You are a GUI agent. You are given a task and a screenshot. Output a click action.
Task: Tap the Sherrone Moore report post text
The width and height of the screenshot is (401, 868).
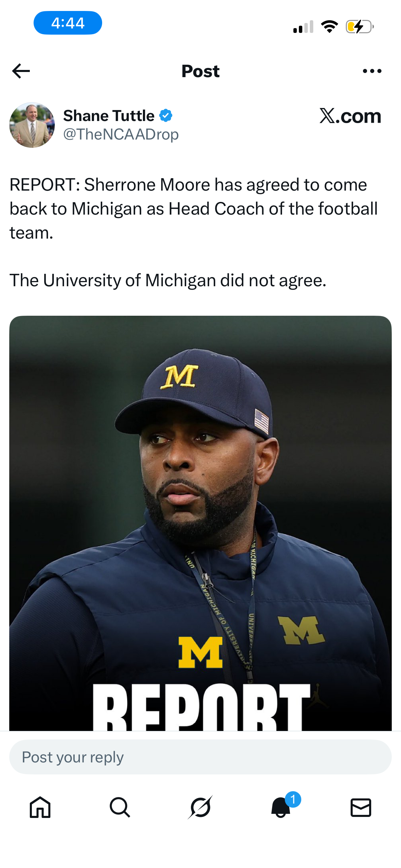[194, 208]
